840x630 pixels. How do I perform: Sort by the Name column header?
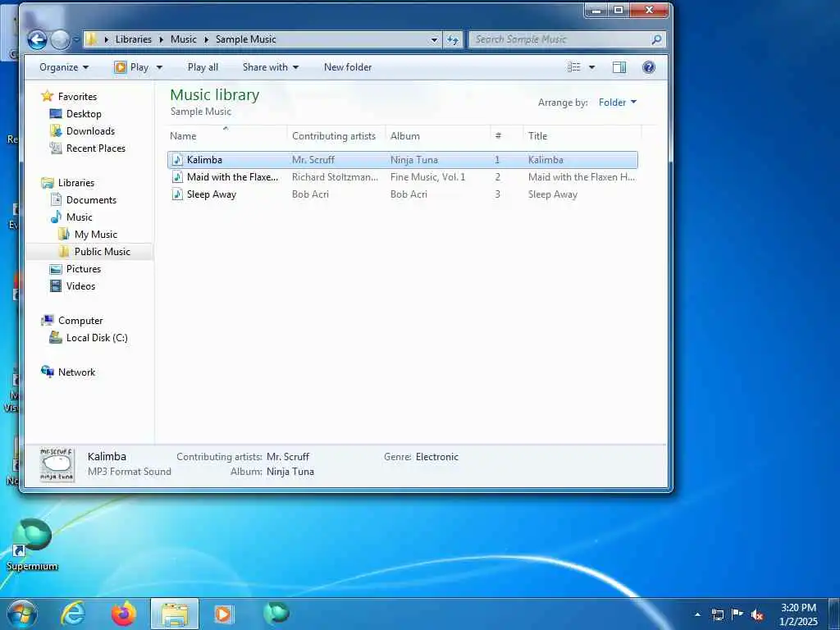click(226, 135)
